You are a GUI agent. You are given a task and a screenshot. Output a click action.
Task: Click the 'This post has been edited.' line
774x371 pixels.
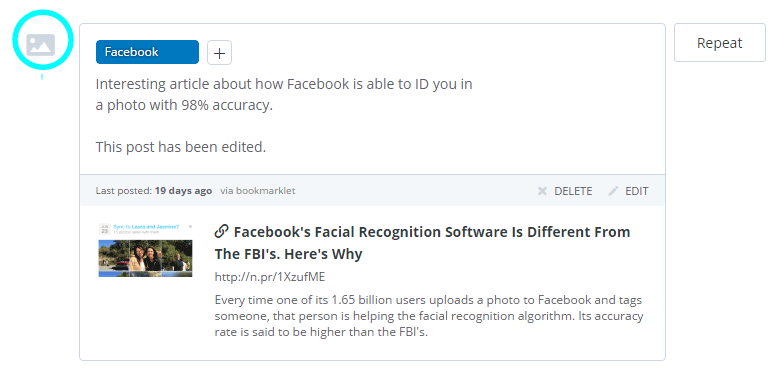click(x=181, y=147)
